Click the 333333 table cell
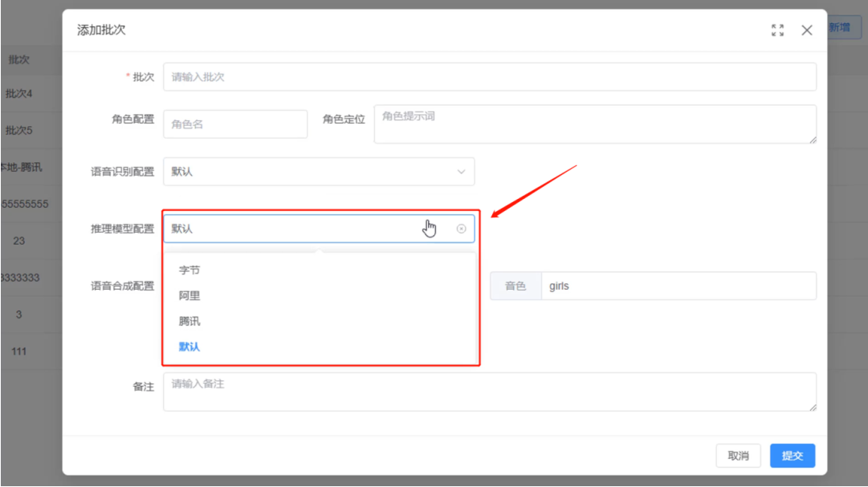The image size is (868, 487). 21,278
